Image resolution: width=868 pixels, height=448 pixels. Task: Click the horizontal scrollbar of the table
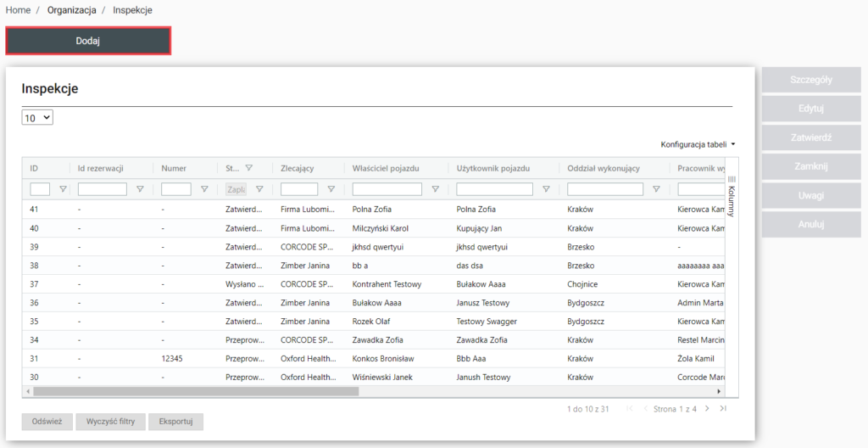click(x=254, y=391)
